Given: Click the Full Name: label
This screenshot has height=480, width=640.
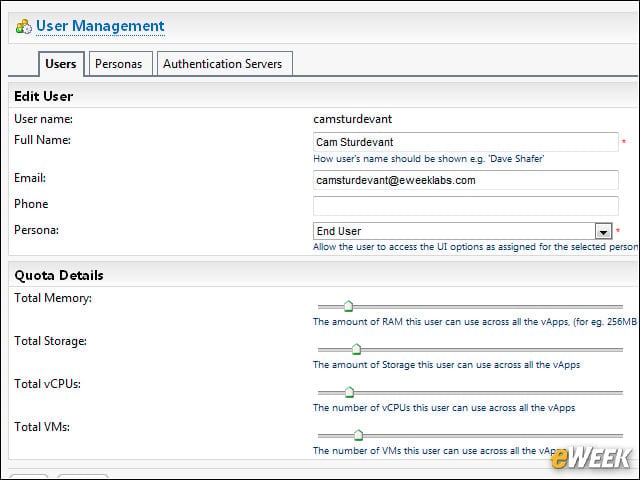Looking at the screenshot, I should pos(42,140).
